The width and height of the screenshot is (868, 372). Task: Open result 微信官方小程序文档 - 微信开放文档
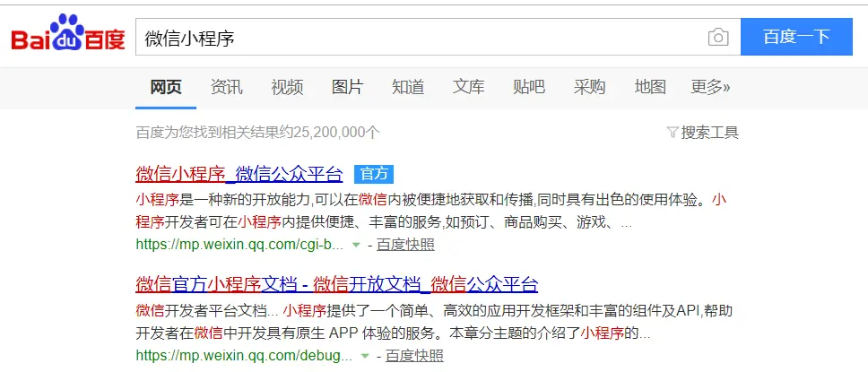pyautogui.click(x=336, y=284)
